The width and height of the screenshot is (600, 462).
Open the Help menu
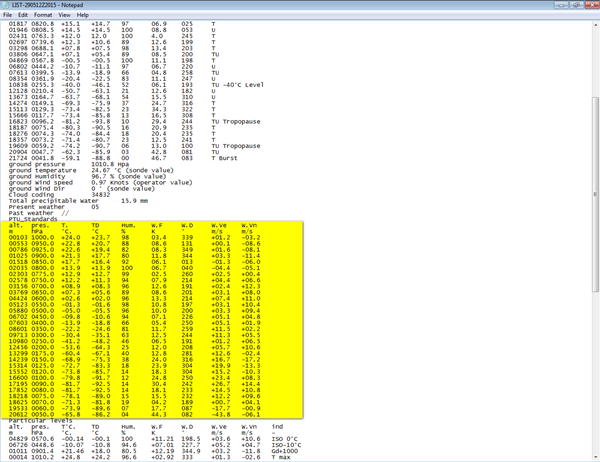83,15
